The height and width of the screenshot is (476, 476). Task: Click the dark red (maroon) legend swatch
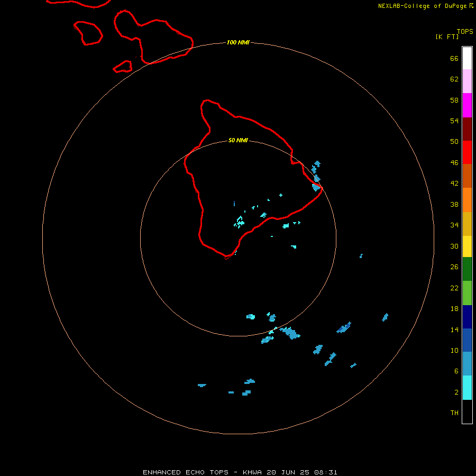click(467, 129)
